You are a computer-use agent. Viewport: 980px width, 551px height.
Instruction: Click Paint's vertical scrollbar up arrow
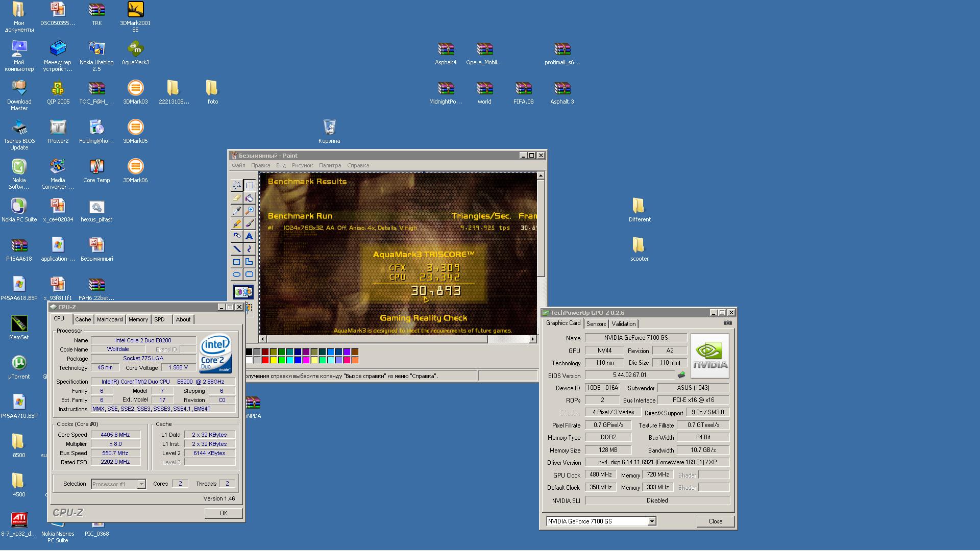click(x=541, y=176)
